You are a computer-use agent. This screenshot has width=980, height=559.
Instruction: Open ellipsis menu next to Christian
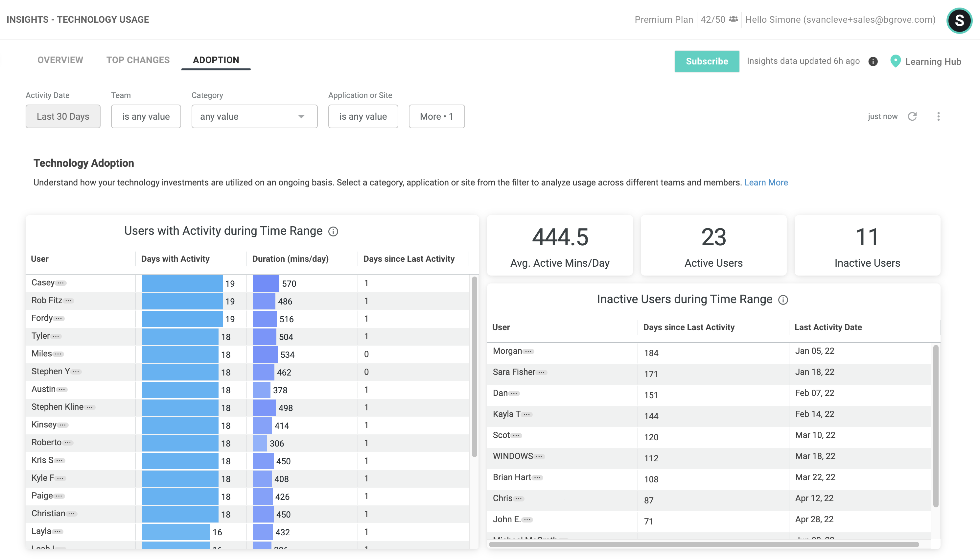click(x=72, y=514)
